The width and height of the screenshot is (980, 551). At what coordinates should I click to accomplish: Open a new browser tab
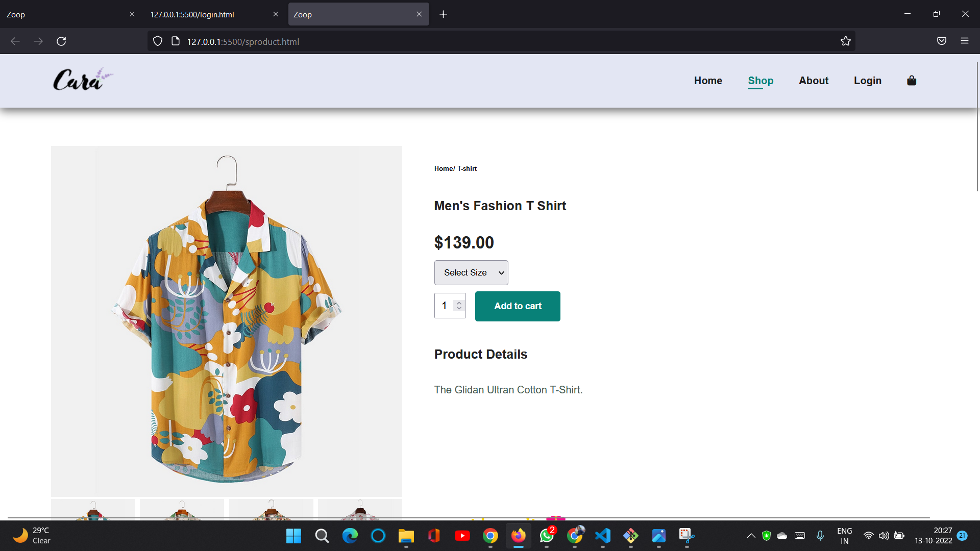point(443,14)
